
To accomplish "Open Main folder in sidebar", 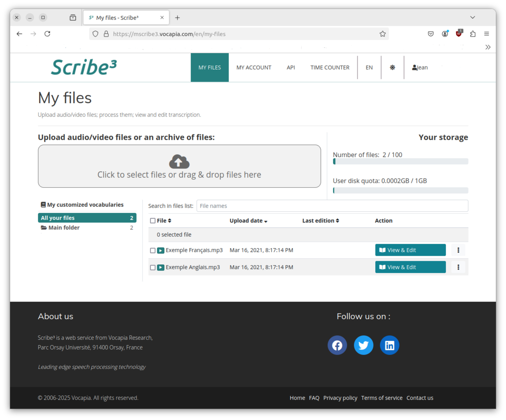I will [x=87, y=228].
